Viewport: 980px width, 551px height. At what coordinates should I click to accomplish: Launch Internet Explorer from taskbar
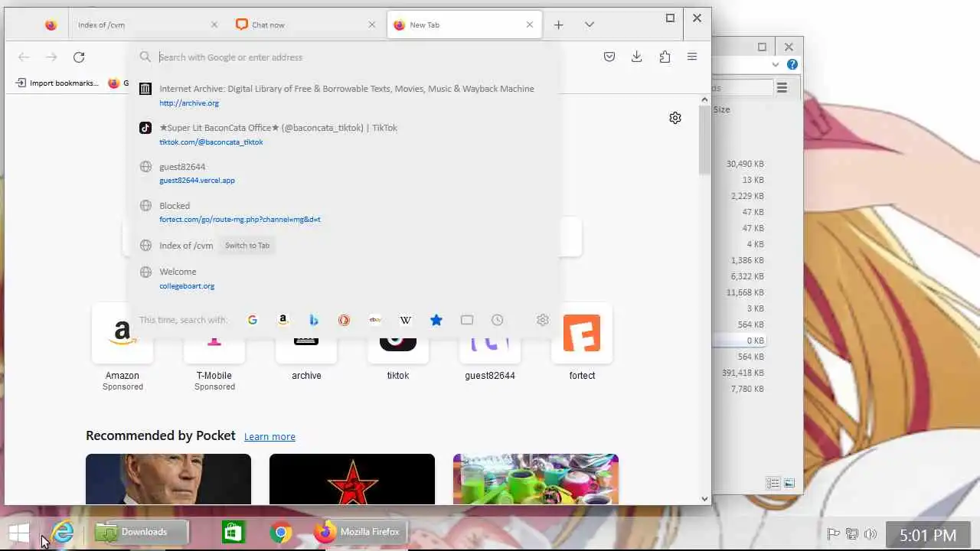63,532
